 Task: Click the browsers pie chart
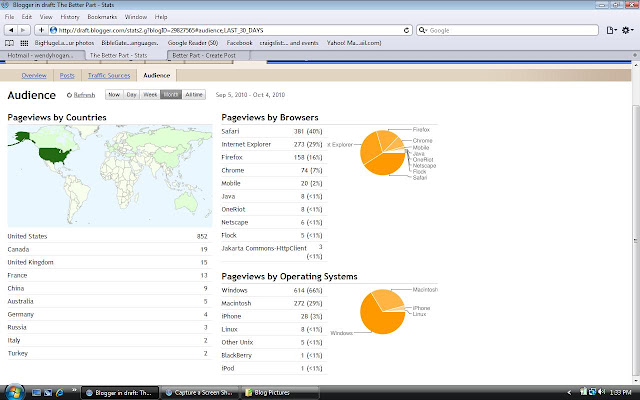(x=382, y=153)
